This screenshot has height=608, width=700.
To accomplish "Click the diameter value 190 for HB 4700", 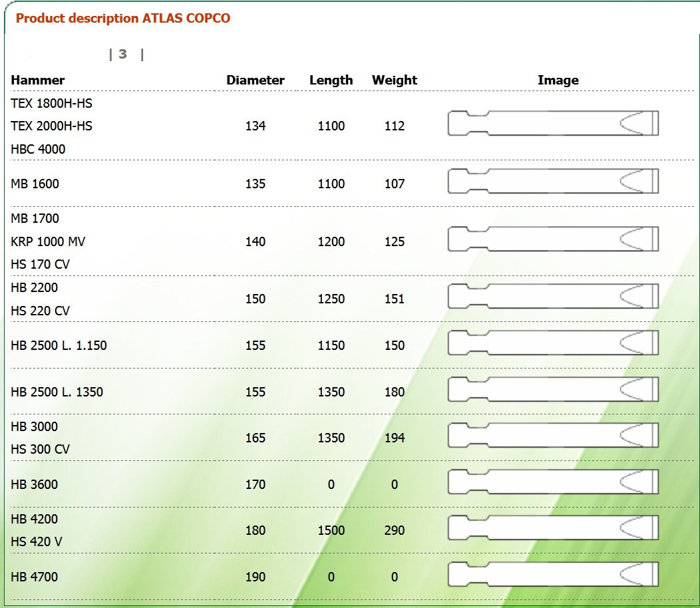I will tap(256, 577).
